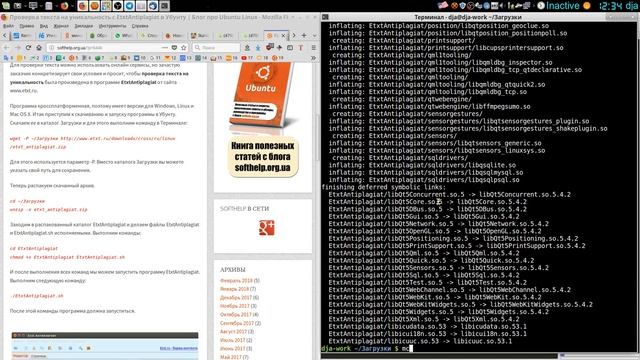Open the Правка menu in Firefox
640x360 pixels.
point(27,26)
